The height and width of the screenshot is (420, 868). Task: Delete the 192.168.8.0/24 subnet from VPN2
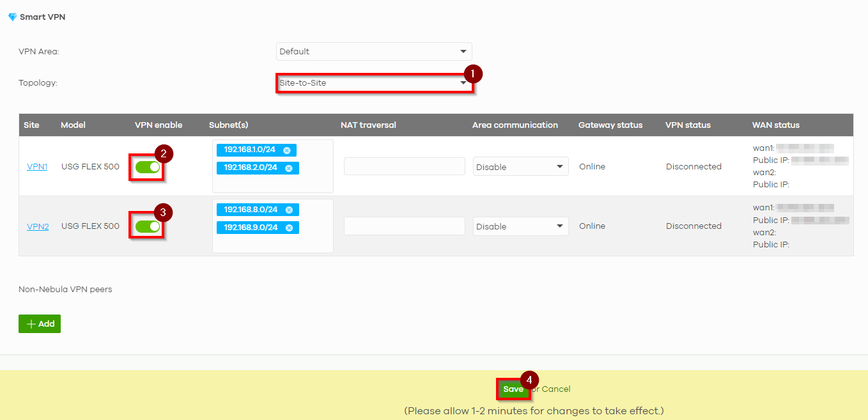(288, 209)
